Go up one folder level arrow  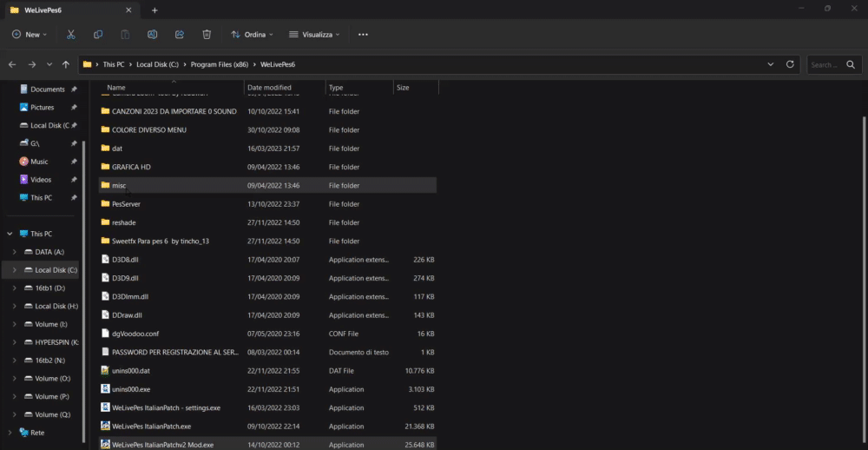click(66, 65)
